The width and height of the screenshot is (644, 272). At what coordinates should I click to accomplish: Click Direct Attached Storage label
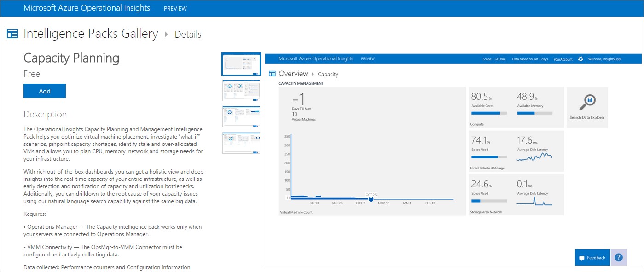(487, 168)
